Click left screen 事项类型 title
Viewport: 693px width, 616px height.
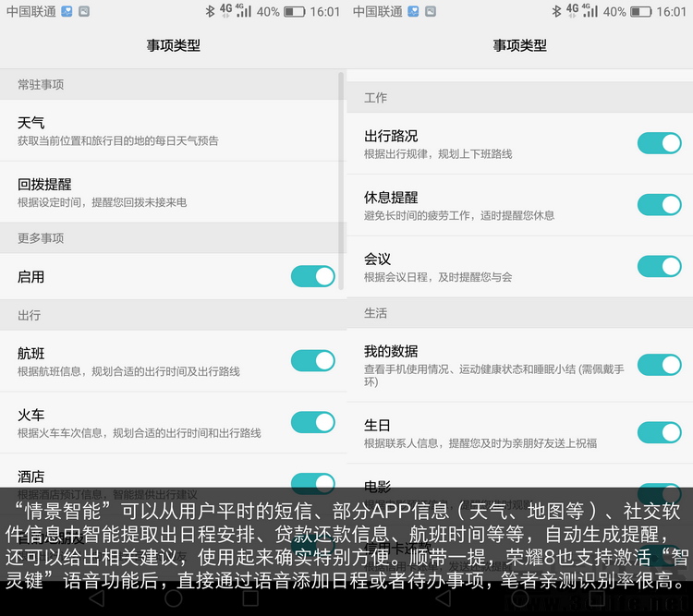pyautogui.click(x=174, y=45)
